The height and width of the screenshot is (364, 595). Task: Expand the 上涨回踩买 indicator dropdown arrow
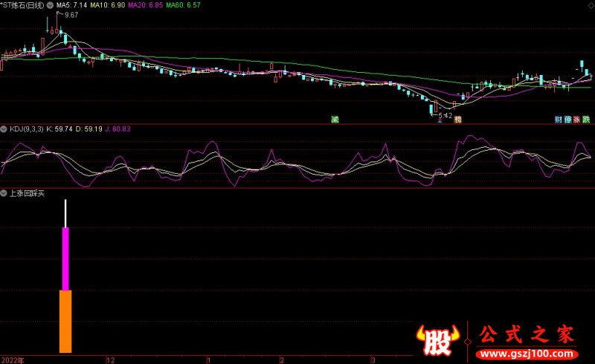tap(4, 193)
